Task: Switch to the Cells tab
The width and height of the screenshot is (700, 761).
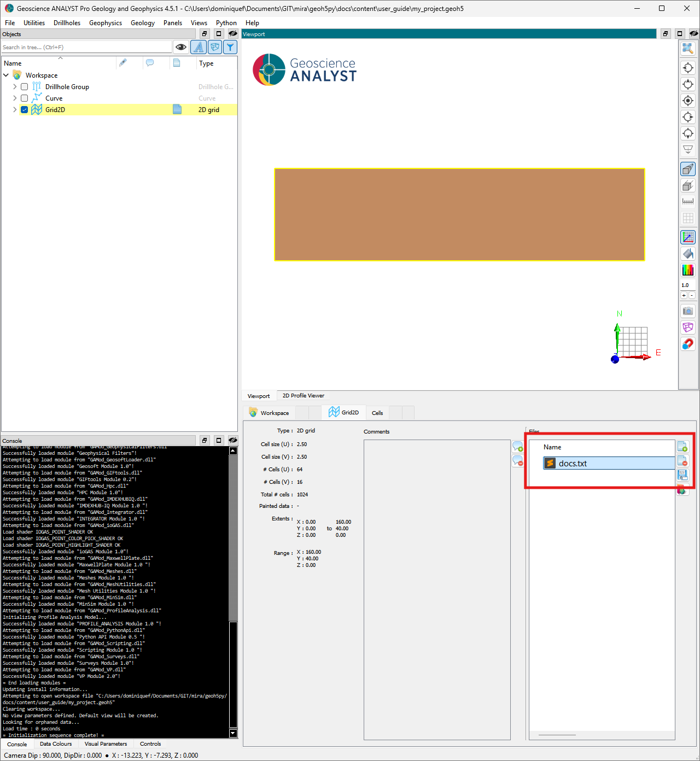Action: [377, 413]
